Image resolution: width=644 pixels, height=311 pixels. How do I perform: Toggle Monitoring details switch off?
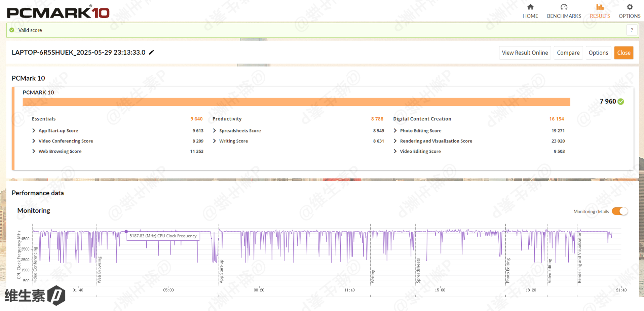point(619,211)
